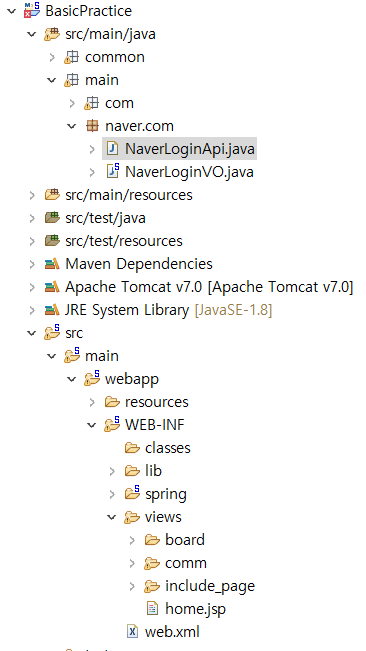Click the lib folder icon
Image resolution: width=366 pixels, height=651 pixels.
pos(132,471)
